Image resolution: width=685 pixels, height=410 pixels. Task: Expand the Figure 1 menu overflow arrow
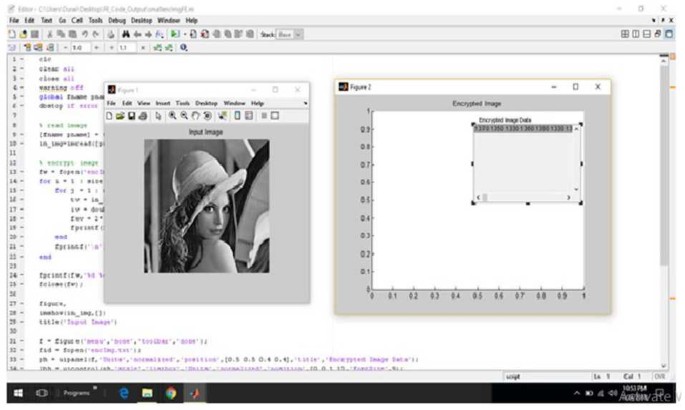[x=307, y=103]
